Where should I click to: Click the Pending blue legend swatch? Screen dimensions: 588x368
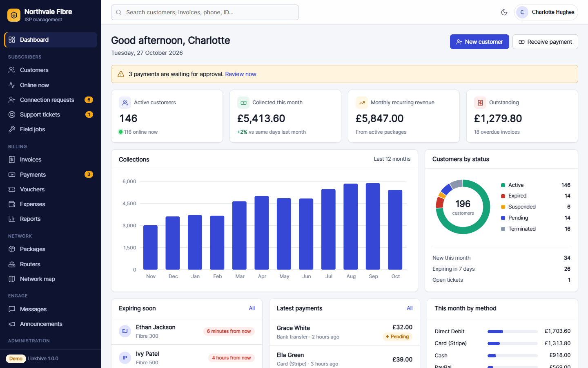[x=503, y=218]
